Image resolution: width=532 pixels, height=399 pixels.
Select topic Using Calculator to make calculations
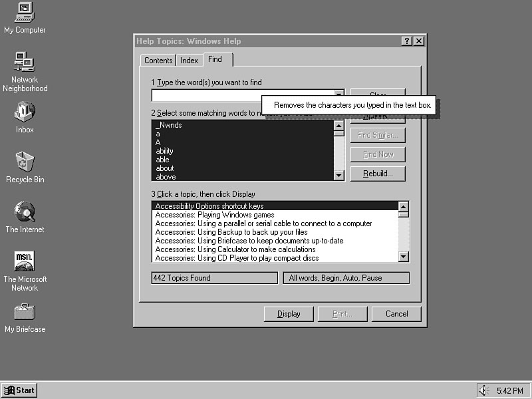tap(275, 249)
